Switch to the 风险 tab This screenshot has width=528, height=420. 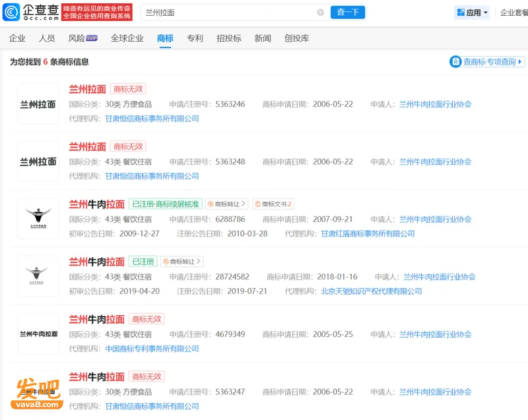[77, 38]
